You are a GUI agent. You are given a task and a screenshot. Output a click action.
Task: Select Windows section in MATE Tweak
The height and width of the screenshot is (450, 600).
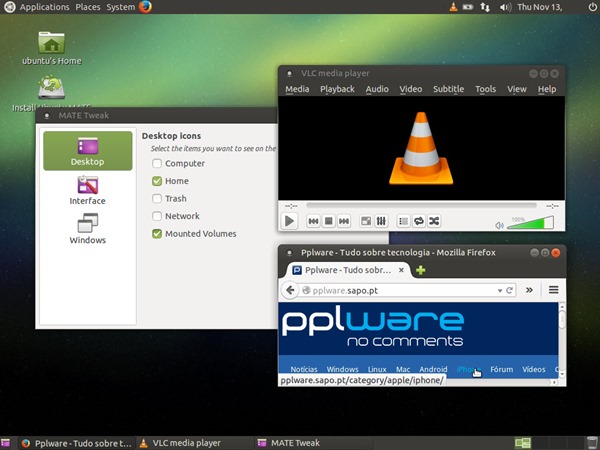point(88,228)
